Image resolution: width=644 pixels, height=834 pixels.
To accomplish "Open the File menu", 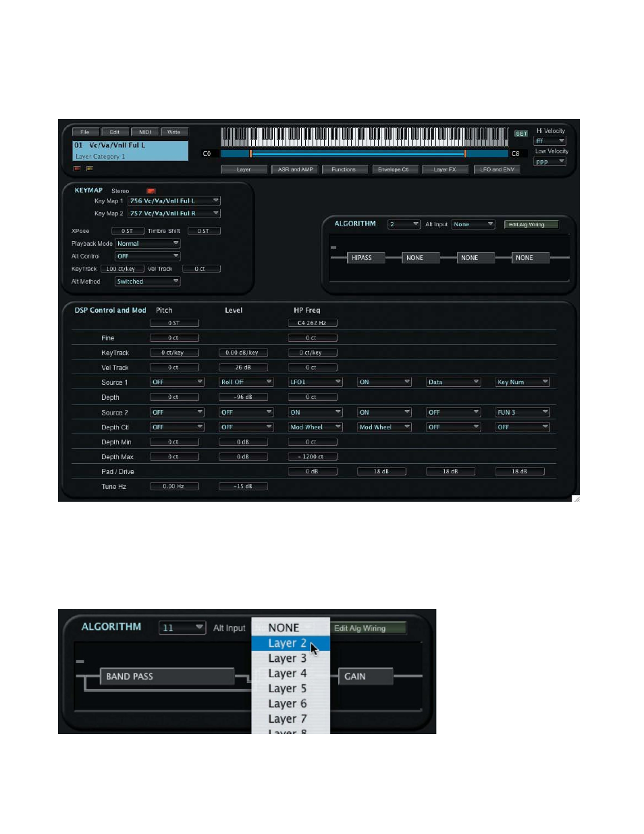I will tap(85, 132).
